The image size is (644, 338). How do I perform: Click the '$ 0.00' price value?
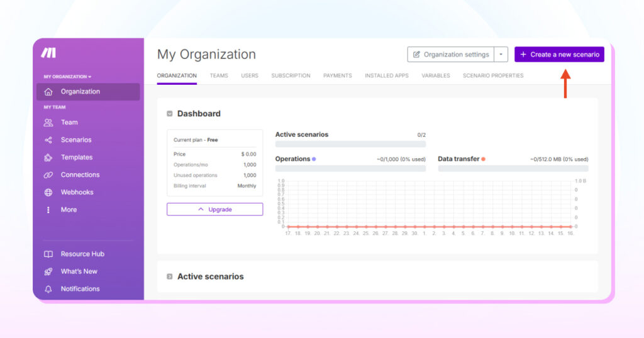(248, 154)
